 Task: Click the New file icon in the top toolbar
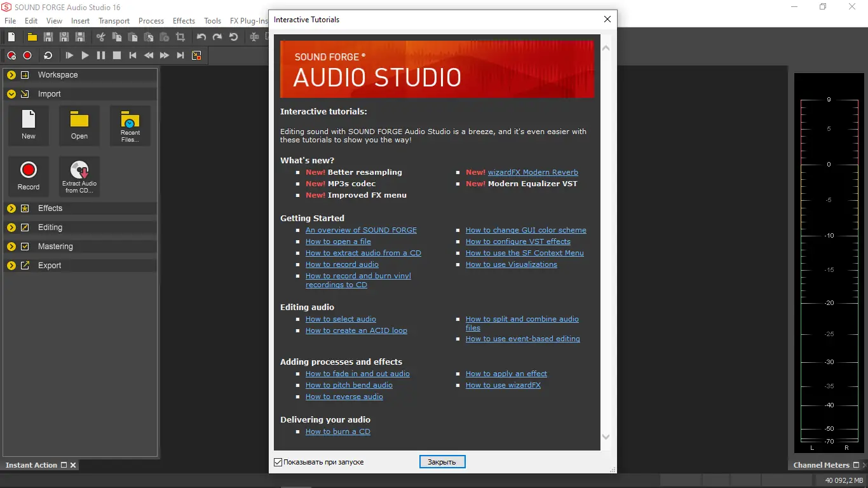pyautogui.click(x=11, y=37)
